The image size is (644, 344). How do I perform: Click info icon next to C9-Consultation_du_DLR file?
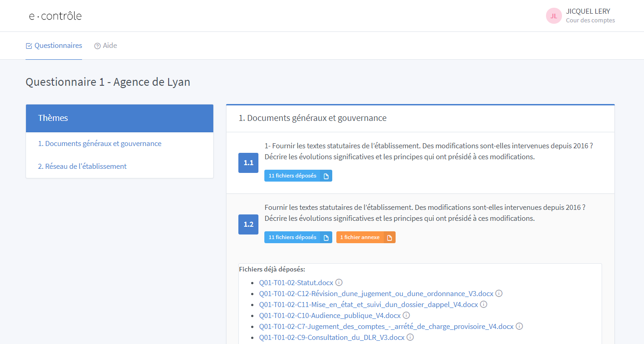[410, 337]
